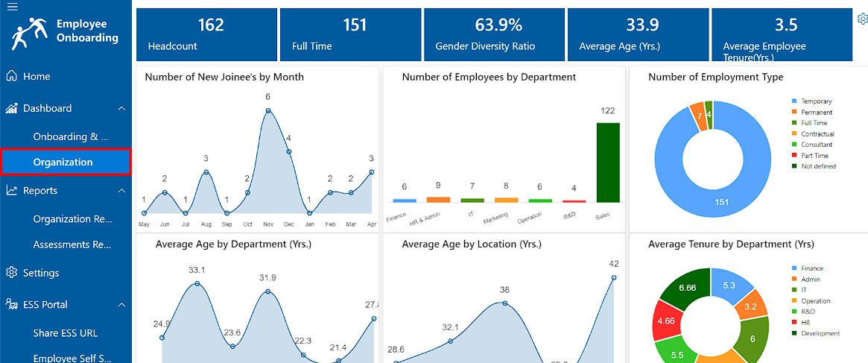Click the 6.66 segment of tenure donut
The width and height of the screenshot is (868, 363).
tap(686, 287)
